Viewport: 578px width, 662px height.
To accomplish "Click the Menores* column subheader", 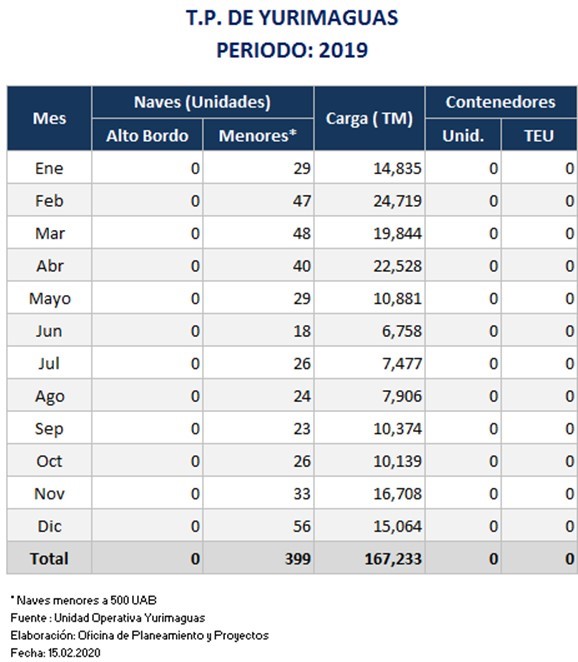I will 258,135.
